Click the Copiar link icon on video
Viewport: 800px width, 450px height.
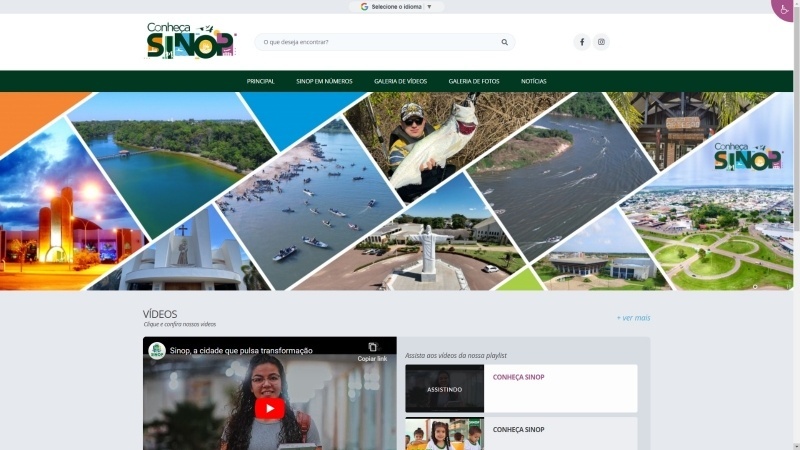(372, 351)
